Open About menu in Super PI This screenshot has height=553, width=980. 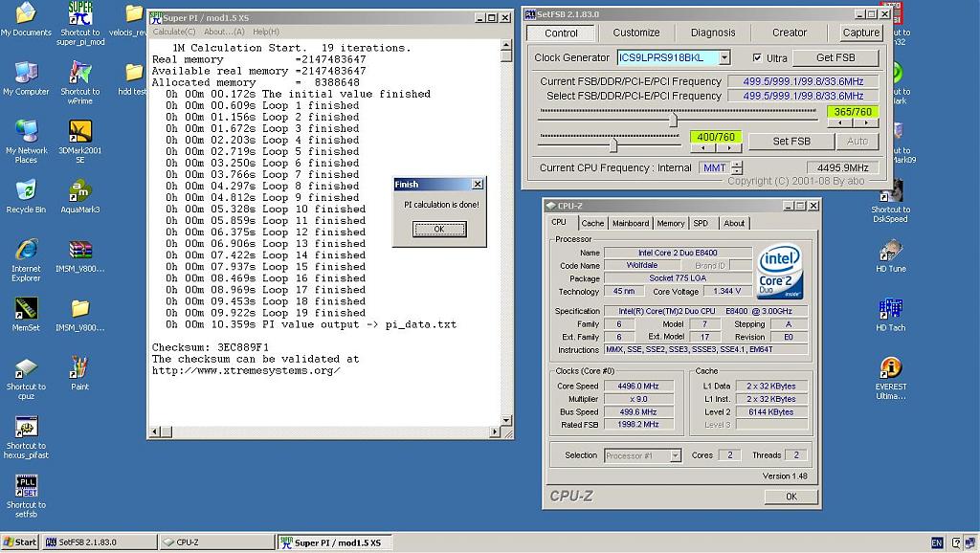tap(224, 32)
